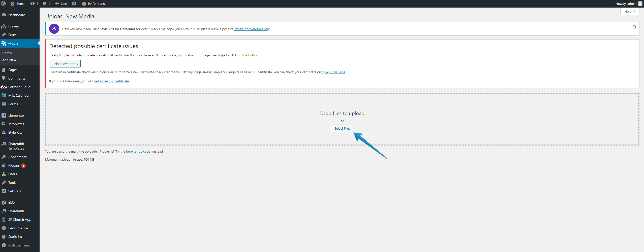Open the Plugins menu item
The height and width of the screenshot is (252, 644).
(14, 165)
